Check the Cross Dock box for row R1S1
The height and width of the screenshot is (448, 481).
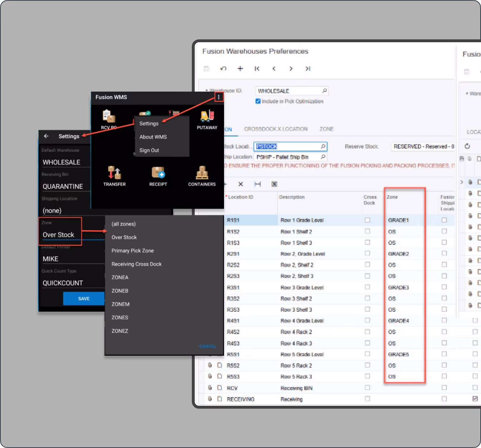[367, 220]
